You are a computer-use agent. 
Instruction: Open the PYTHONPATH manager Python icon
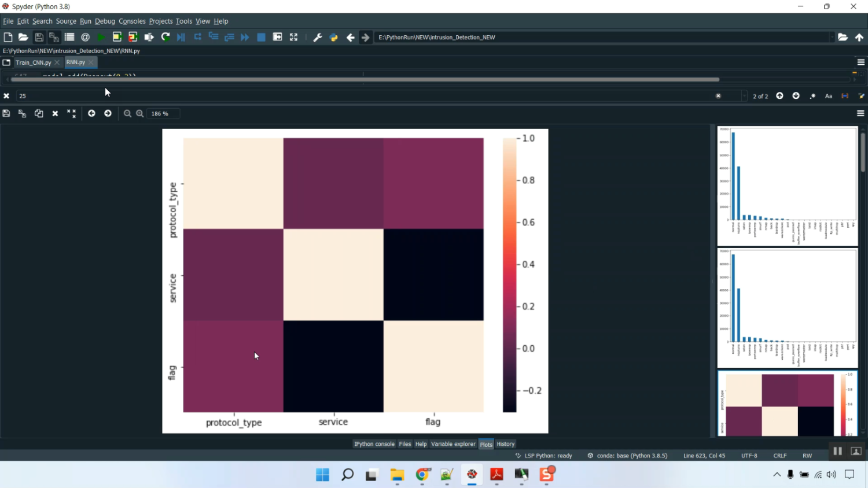pos(333,38)
